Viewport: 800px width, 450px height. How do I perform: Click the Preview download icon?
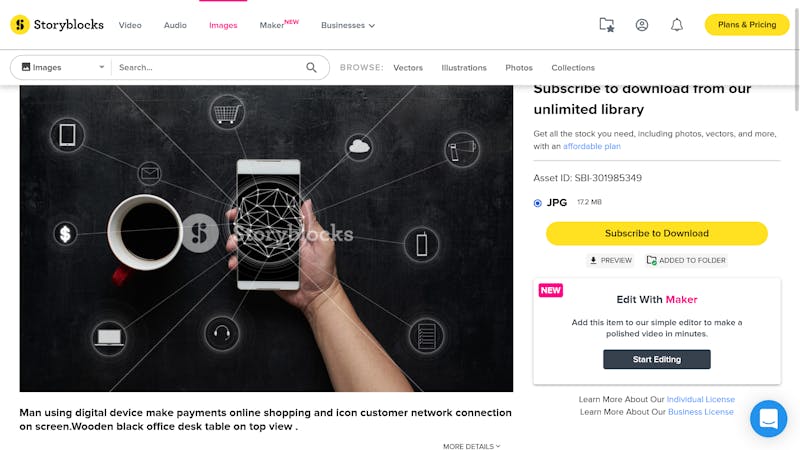point(593,260)
